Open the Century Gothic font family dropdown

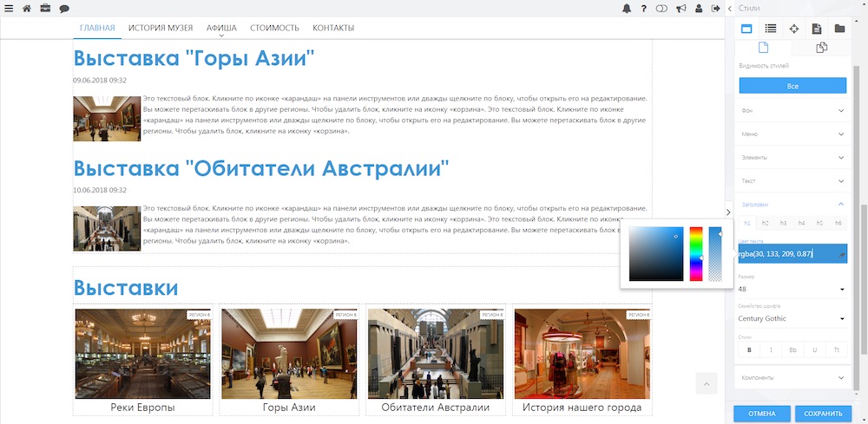point(792,318)
